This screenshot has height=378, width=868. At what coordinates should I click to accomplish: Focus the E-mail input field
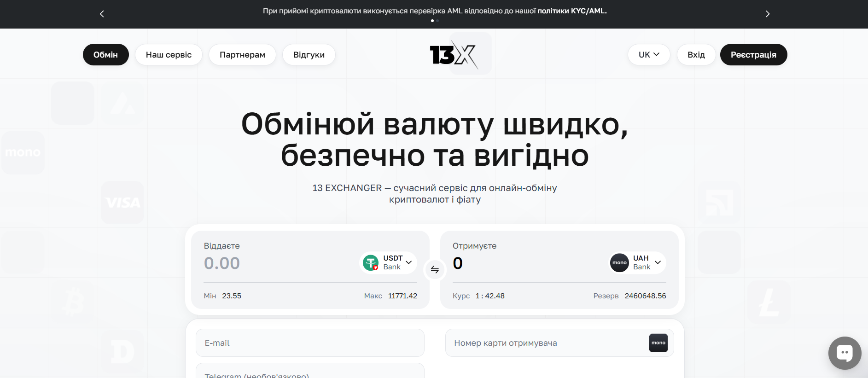[310, 343]
